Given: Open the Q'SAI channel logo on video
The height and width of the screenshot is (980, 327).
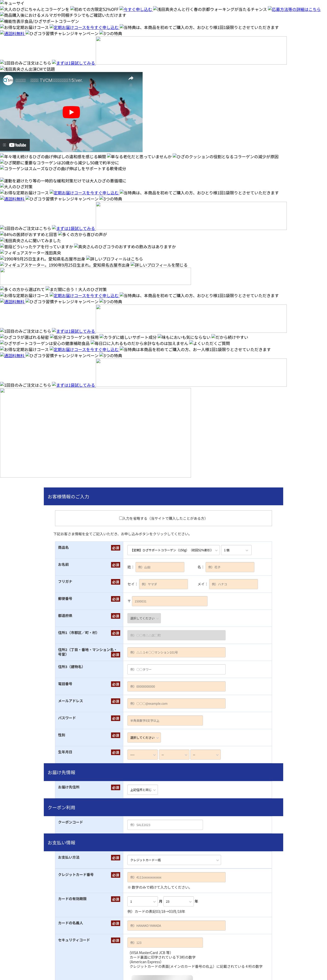Looking at the screenshot, I should click(8, 80).
